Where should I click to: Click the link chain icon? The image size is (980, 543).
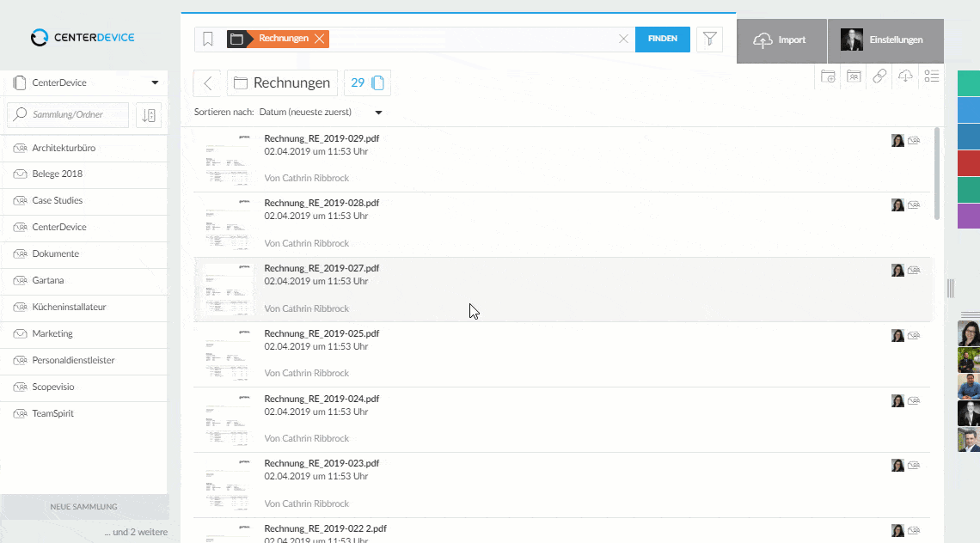pyautogui.click(x=879, y=76)
